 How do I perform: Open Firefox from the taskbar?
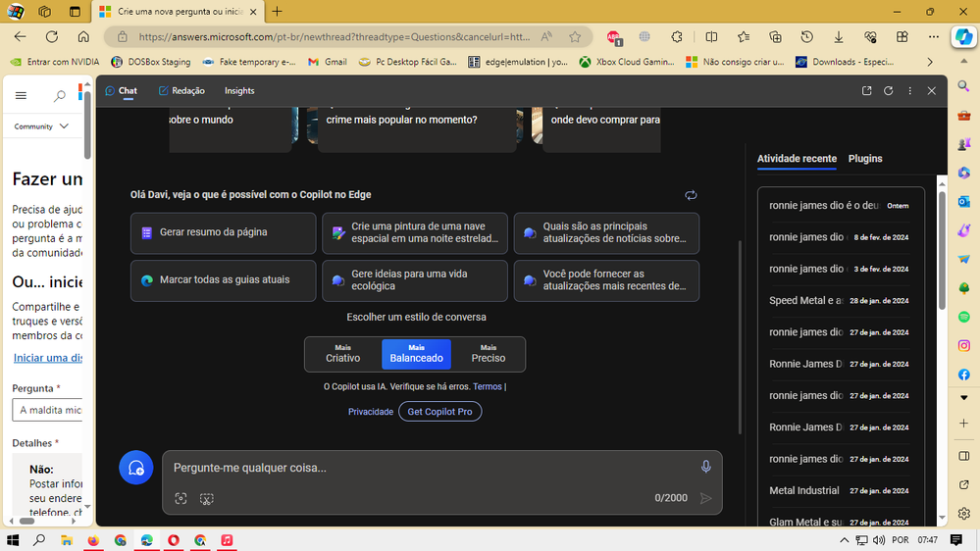tap(93, 540)
